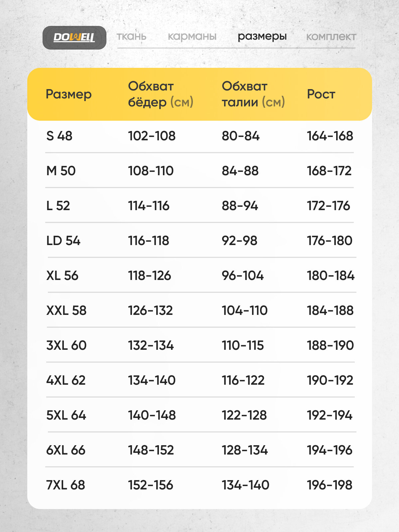This screenshot has width=399, height=532.
Task: Click waist value 96-104 for XL 56
Action: pos(243,275)
